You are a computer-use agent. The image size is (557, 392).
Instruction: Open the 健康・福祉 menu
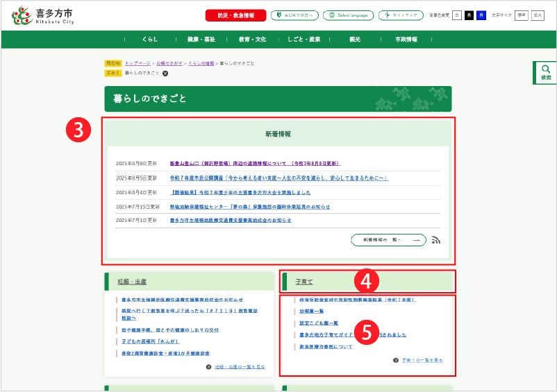201,40
